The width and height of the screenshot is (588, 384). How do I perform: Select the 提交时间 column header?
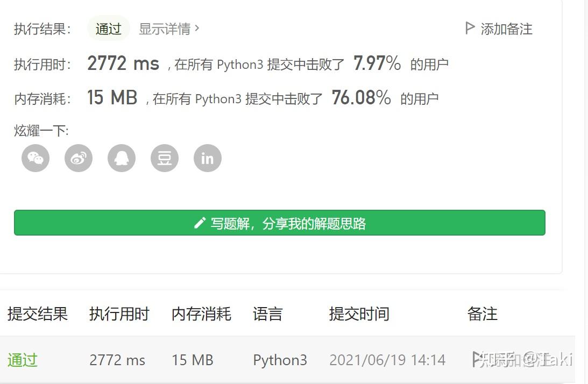point(359,314)
